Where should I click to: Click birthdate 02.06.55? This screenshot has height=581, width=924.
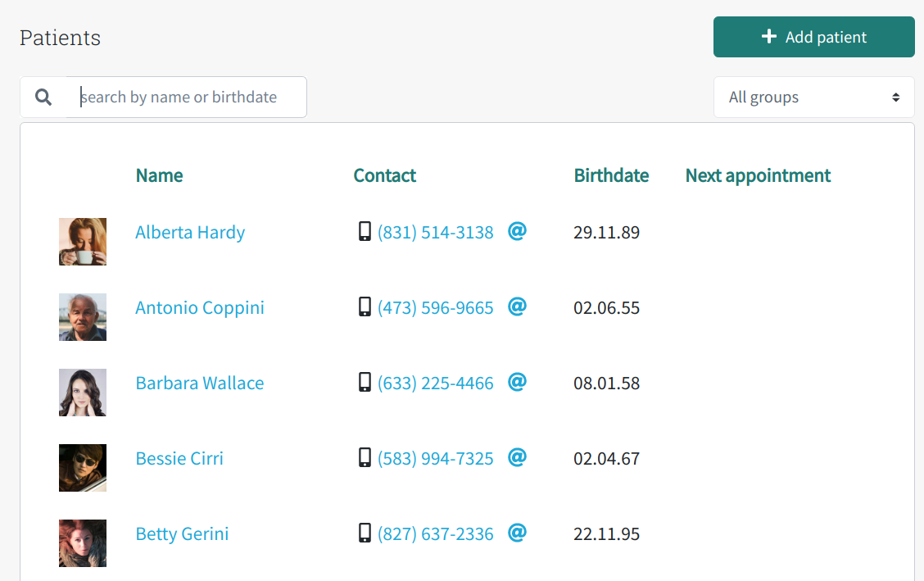click(606, 307)
